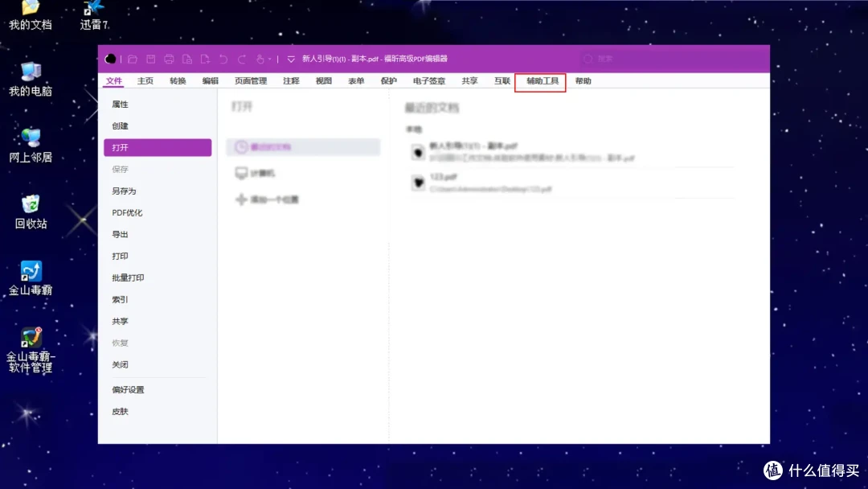Viewport: 868px width, 489px height.
Task: Open 网上邻居 desktop icon
Action: [x=31, y=146]
